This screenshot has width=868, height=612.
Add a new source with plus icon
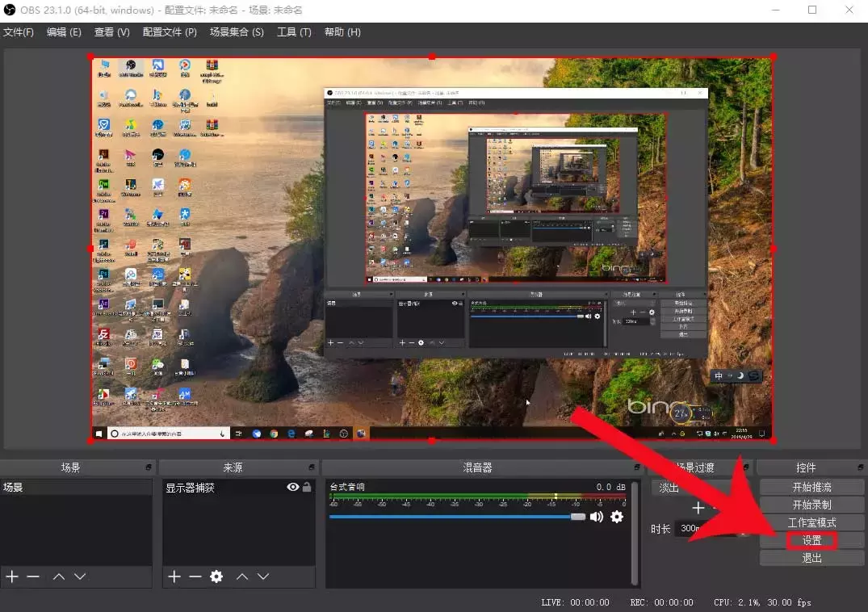pyautogui.click(x=174, y=576)
